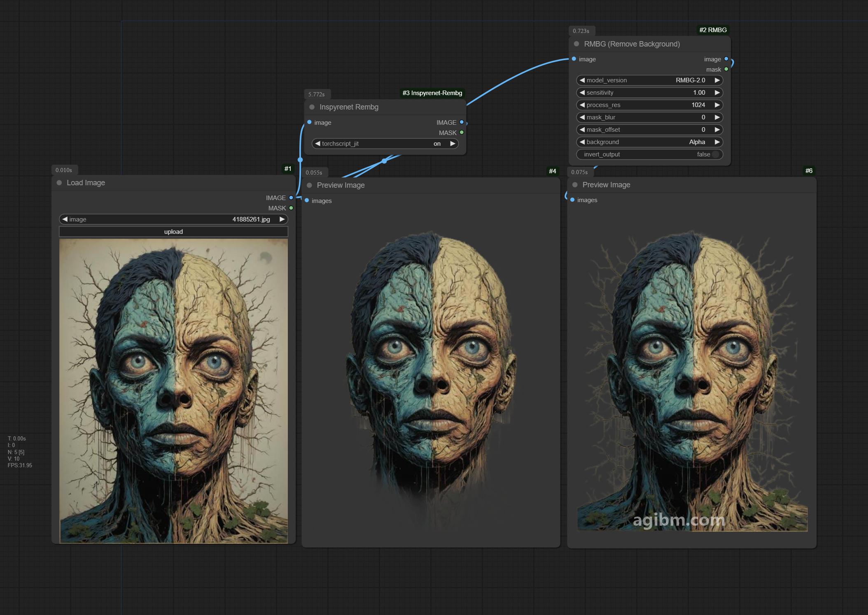Click the FPS:31.95 stats readout
Viewport: 868px width, 615px height.
[20, 466]
